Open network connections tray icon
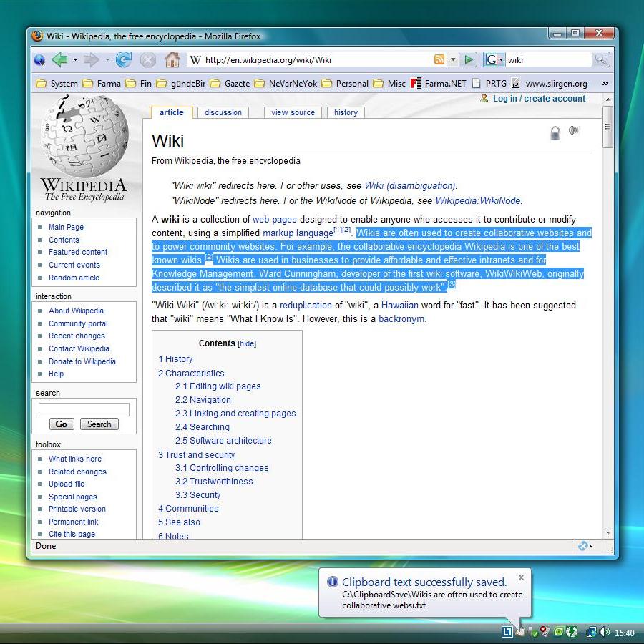Screen dimensions: 644x644 point(591,632)
